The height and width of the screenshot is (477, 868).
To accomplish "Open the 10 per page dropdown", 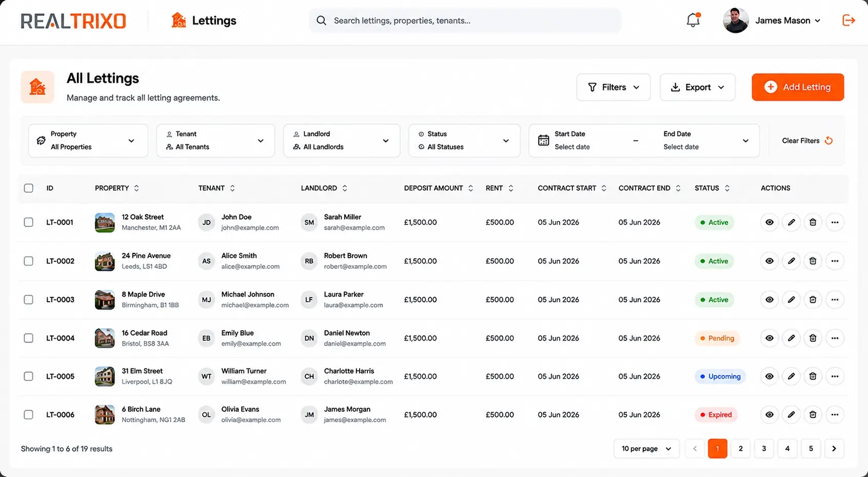I will tap(646, 449).
